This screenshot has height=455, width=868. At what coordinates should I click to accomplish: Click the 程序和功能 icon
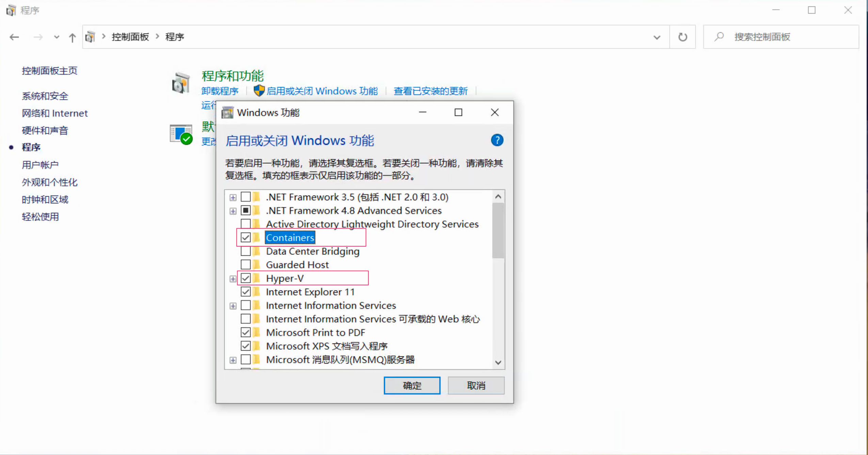181,83
